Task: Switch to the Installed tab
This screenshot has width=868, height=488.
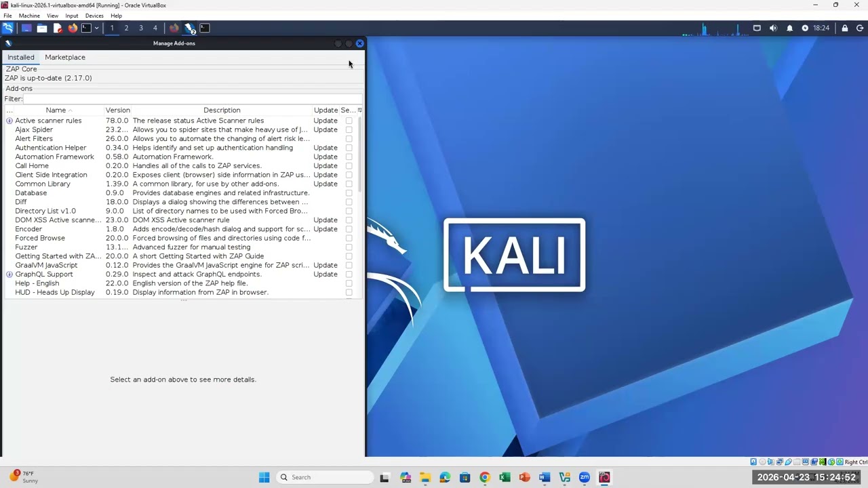Action: pyautogui.click(x=20, y=57)
